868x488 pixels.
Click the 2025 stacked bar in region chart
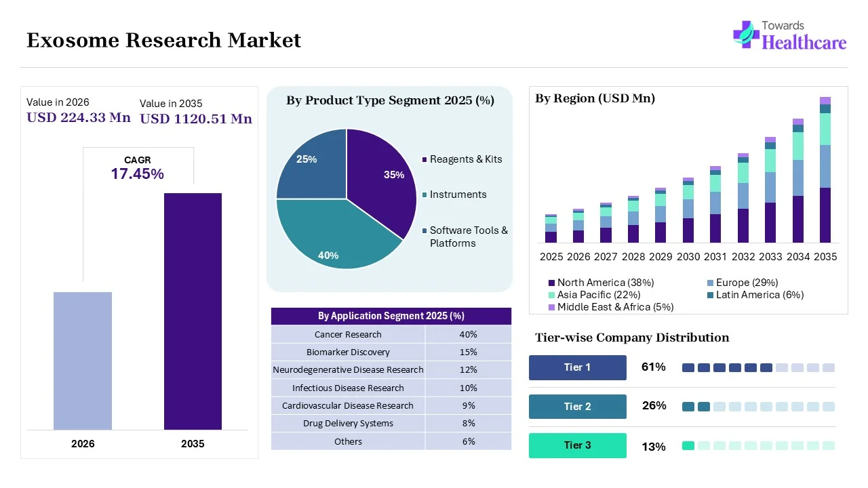click(551, 228)
